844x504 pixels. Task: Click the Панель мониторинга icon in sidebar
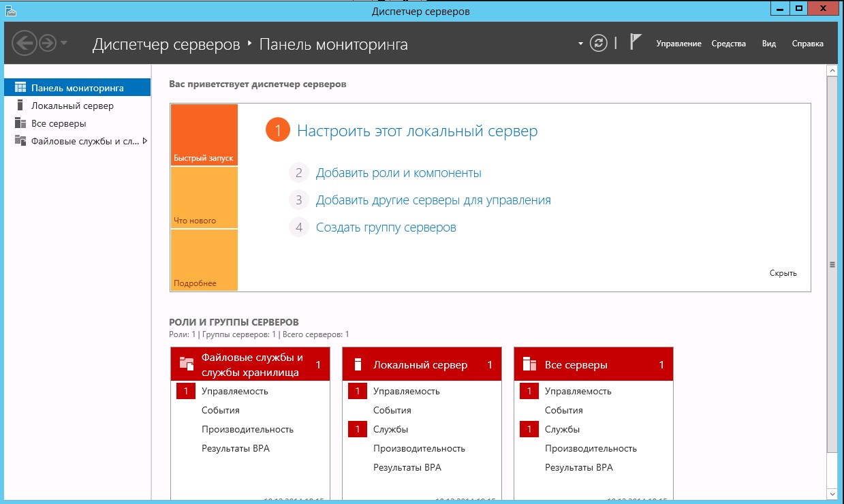[20, 88]
